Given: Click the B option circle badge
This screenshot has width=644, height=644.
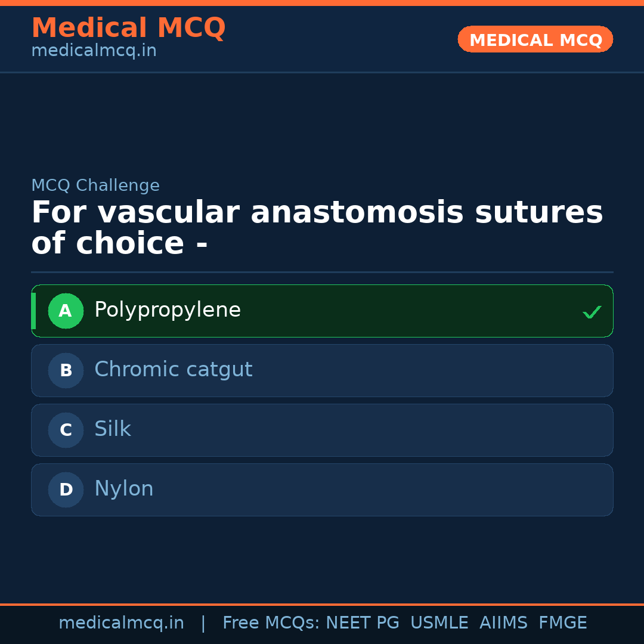Looking at the screenshot, I should (66, 370).
